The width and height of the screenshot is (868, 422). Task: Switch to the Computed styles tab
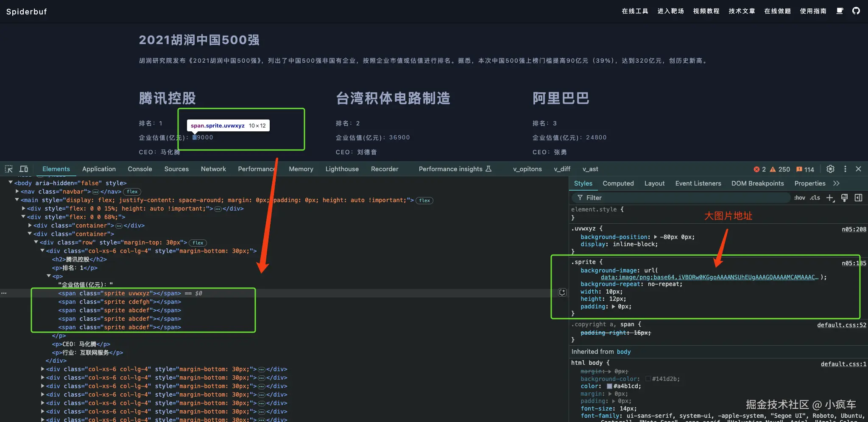tap(618, 183)
